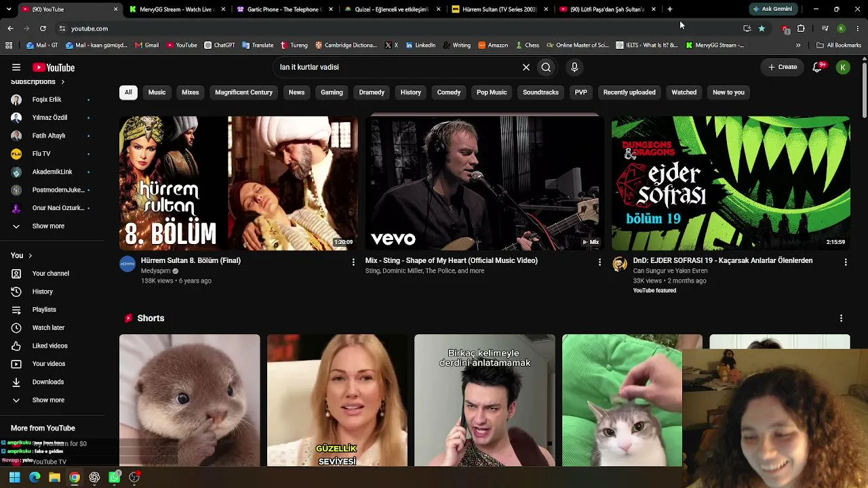
Task: Open the All Bookmarks folder
Action: 839,45
